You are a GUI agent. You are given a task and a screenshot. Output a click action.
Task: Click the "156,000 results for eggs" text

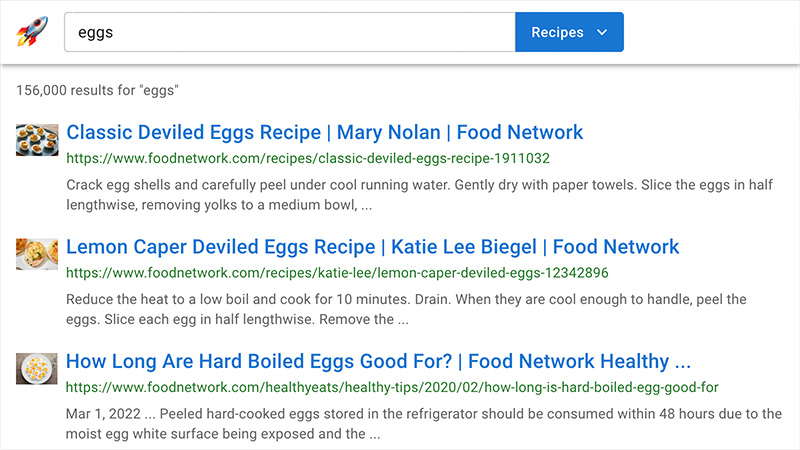(97, 90)
